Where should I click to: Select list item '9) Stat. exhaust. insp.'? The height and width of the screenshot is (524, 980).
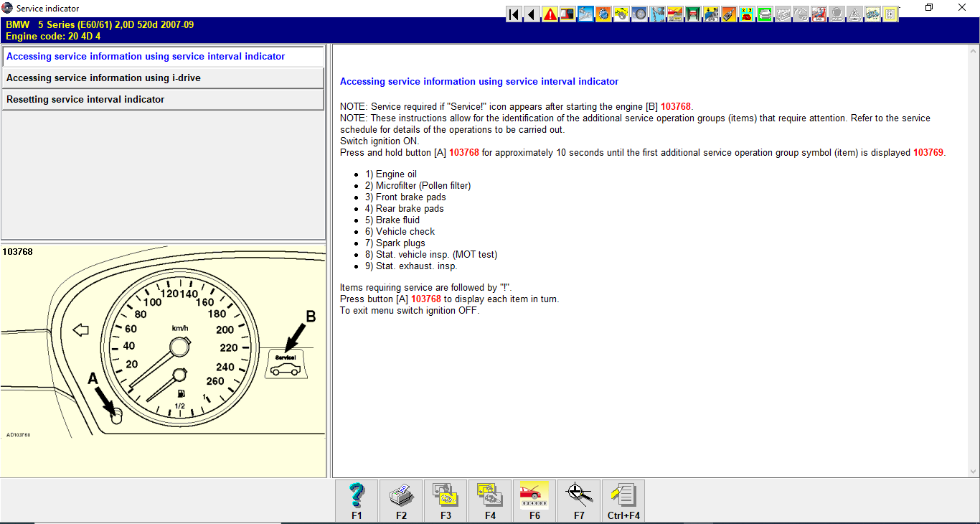pos(411,266)
